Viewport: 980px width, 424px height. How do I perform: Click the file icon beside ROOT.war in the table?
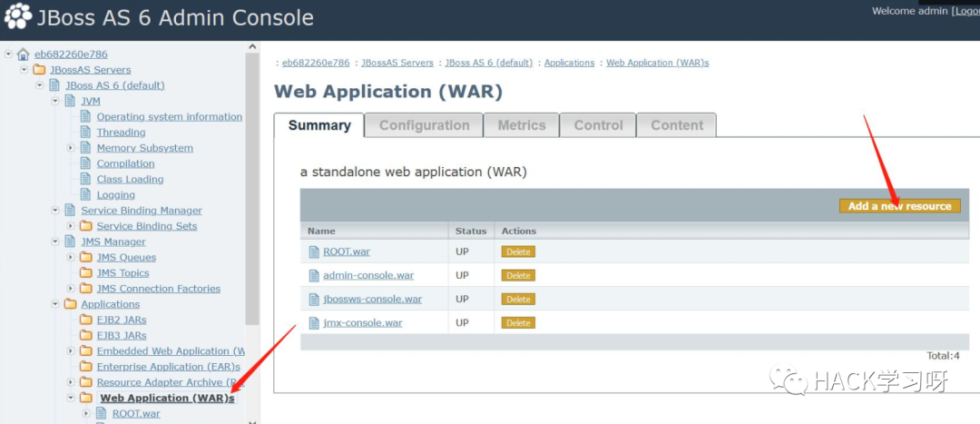pyautogui.click(x=314, y=252)
